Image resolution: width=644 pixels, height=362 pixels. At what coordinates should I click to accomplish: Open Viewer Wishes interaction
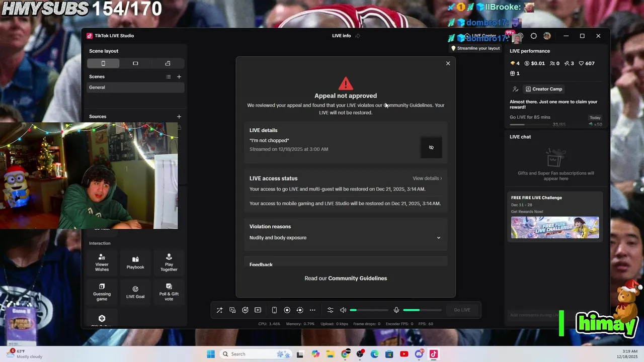[102, 263]
